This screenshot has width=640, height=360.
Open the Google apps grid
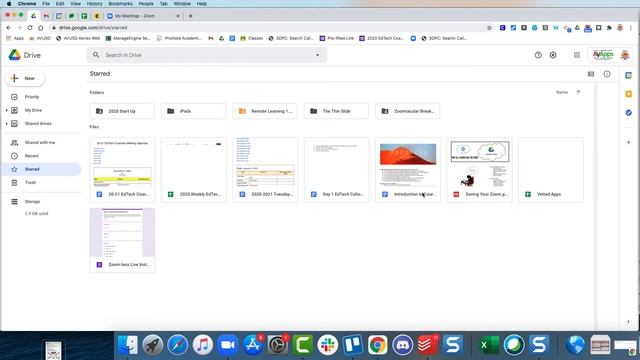(577, 55)
